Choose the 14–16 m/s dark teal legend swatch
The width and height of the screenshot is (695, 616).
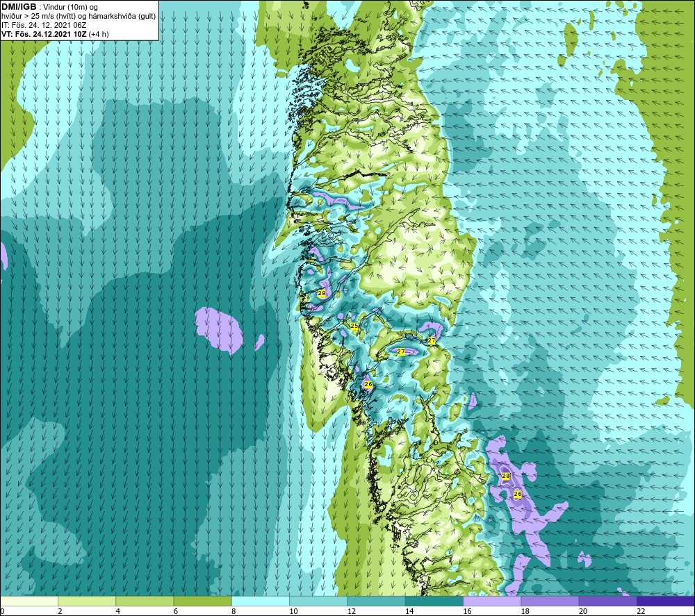[x=434, y=601]
